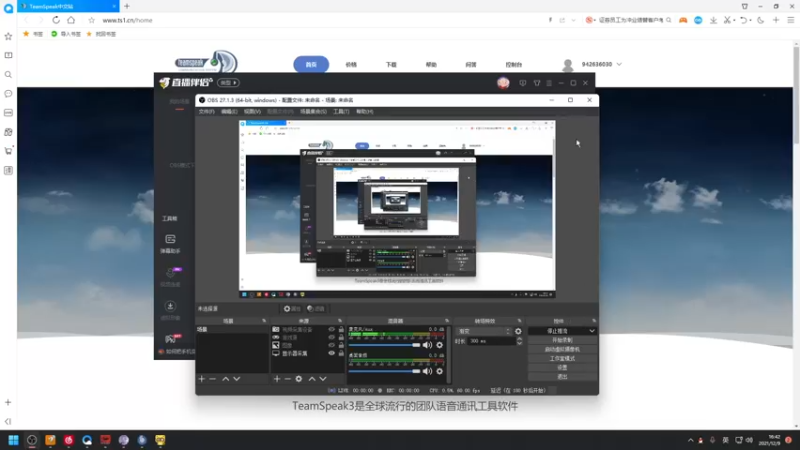800x450 pixels.
Task: Click the transition duration 300 ms field
Action: (491, 341)
